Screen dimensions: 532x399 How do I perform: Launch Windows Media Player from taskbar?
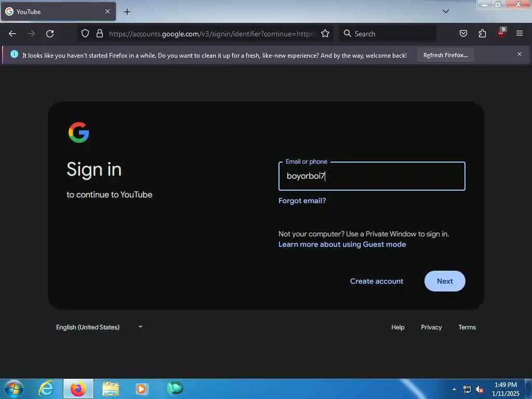[x=142, y=389]
